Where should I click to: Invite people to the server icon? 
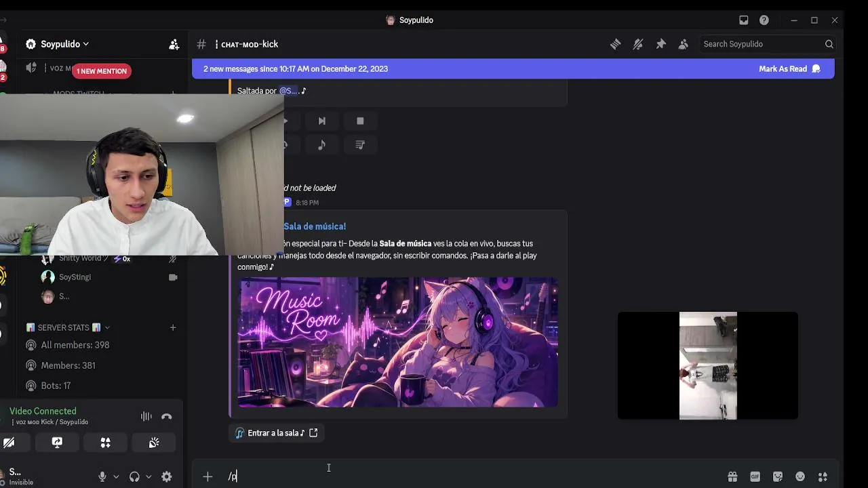(x=174, y=44)
